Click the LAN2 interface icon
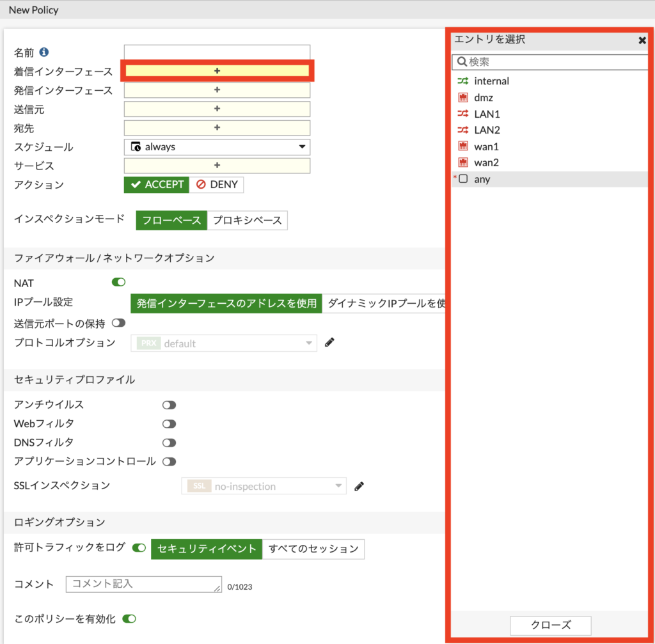The image size is (655, 644). [464, 129]
